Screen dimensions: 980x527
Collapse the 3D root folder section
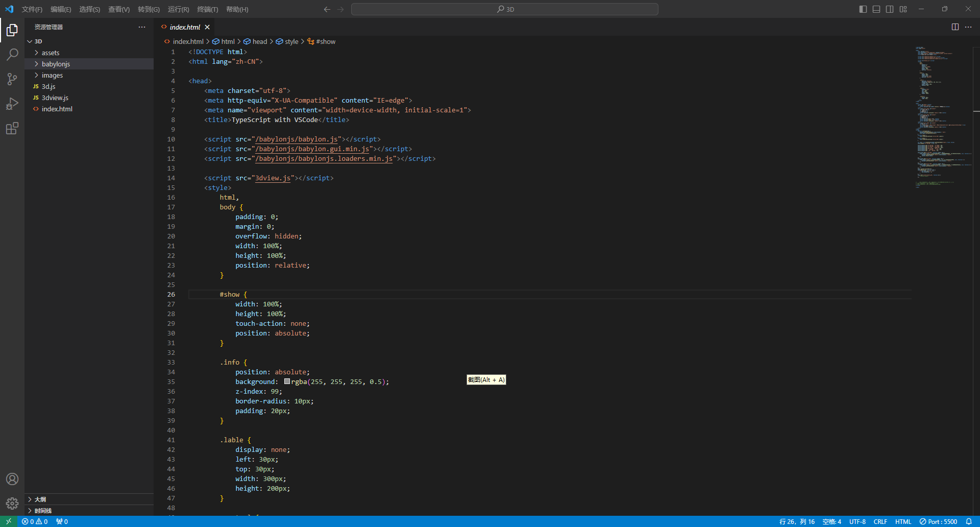[x=89, y=41]
